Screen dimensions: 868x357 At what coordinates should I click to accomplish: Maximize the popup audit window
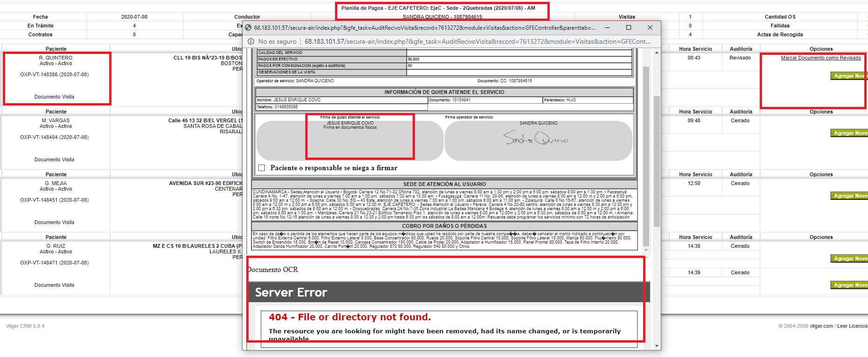[629, 27]
